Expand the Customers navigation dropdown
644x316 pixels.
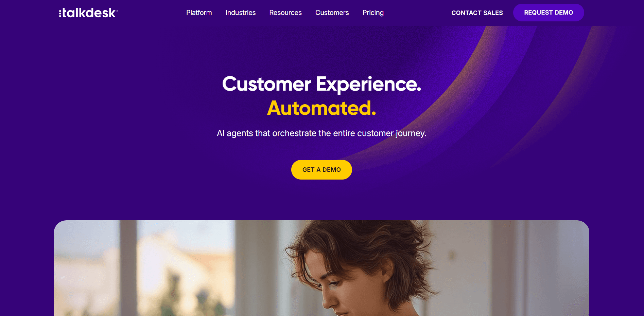click(x=332, y=13)
